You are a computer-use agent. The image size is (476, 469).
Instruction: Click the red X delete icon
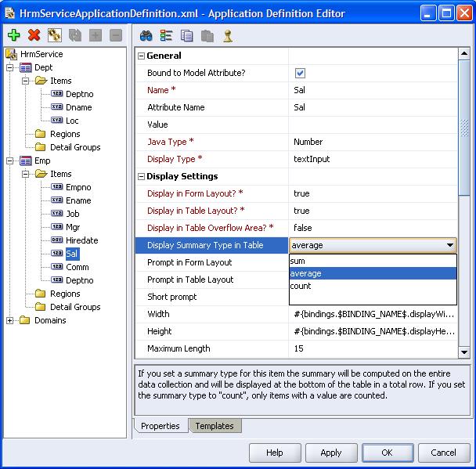point(34,35)
